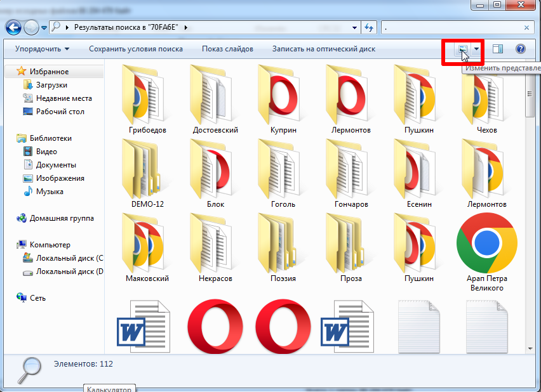Open the view options dropdown arrow
541x392 pixels.
tap(476, 49)
